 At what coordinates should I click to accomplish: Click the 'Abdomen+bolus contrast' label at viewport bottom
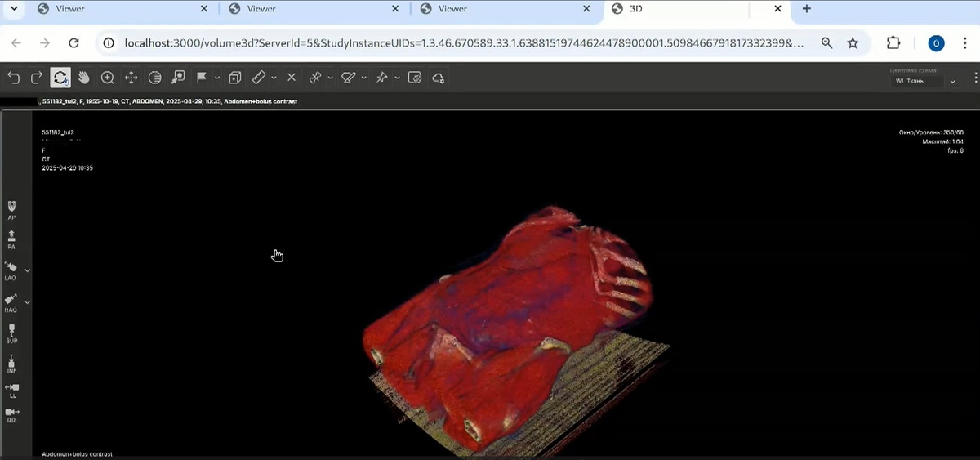tap(77, 453)
